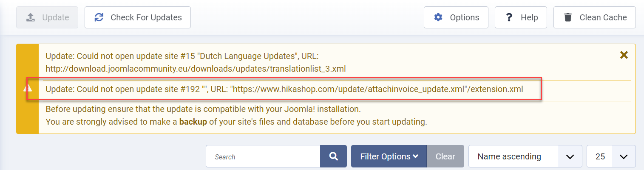Open the 25 list limit dropdown

[611, 156]
